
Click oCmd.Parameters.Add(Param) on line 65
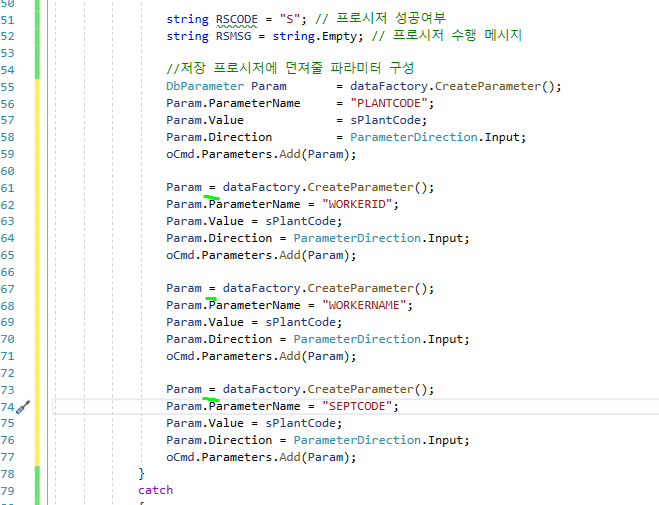click(x=258, y=255)
